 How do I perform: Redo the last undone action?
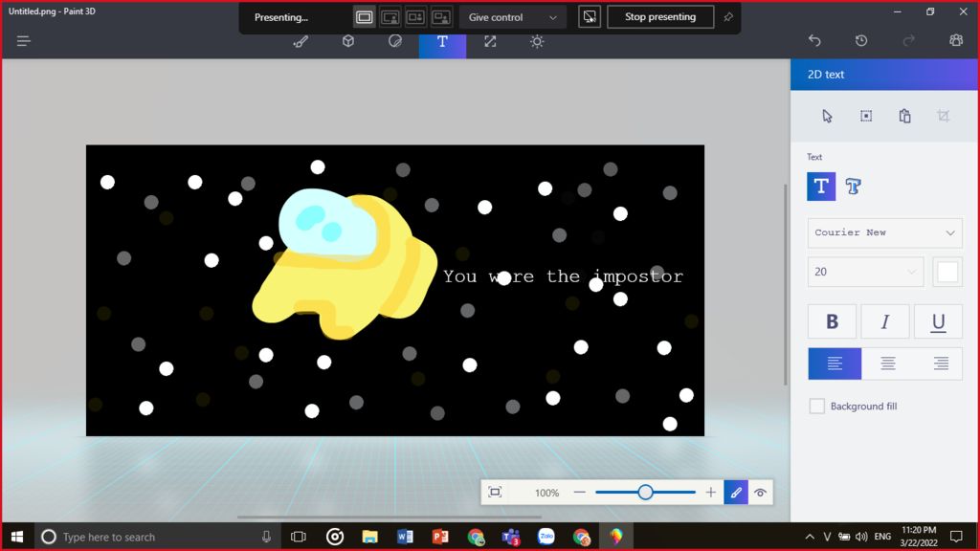coord(909,40)
